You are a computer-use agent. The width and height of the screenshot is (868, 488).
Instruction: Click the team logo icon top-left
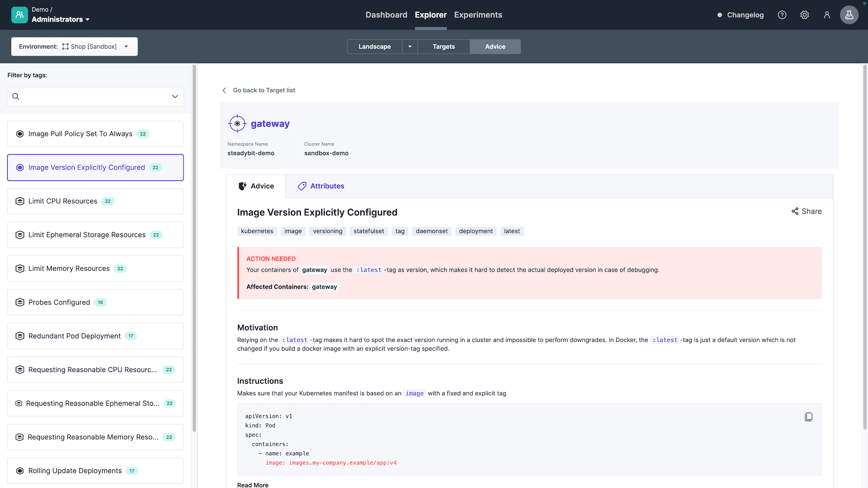pos(19,15)
